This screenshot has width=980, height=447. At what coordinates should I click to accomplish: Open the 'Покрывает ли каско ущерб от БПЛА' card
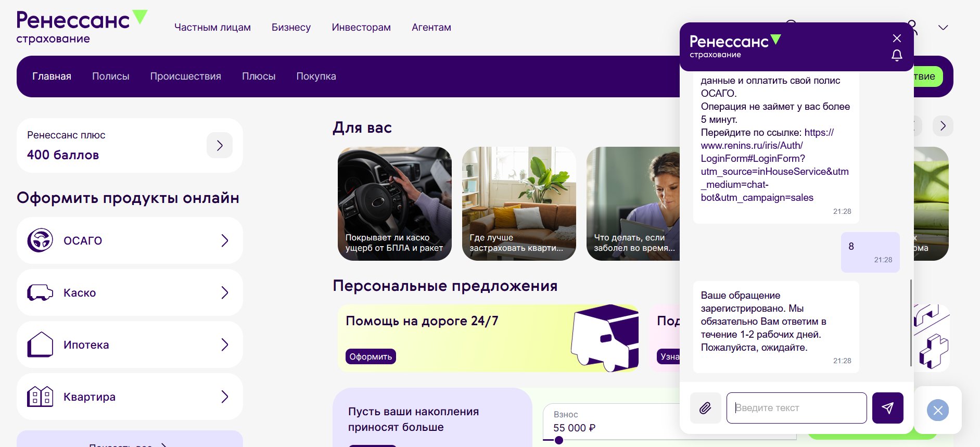[394, 203]
